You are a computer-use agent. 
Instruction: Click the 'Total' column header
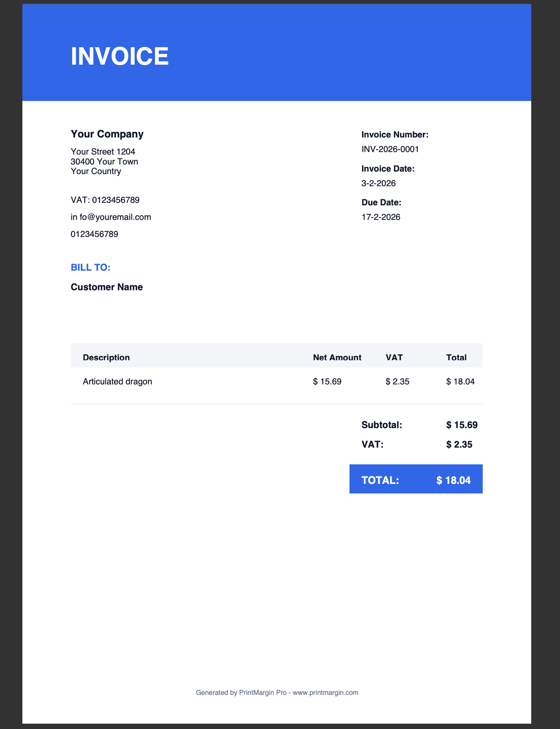click(457, 357)
